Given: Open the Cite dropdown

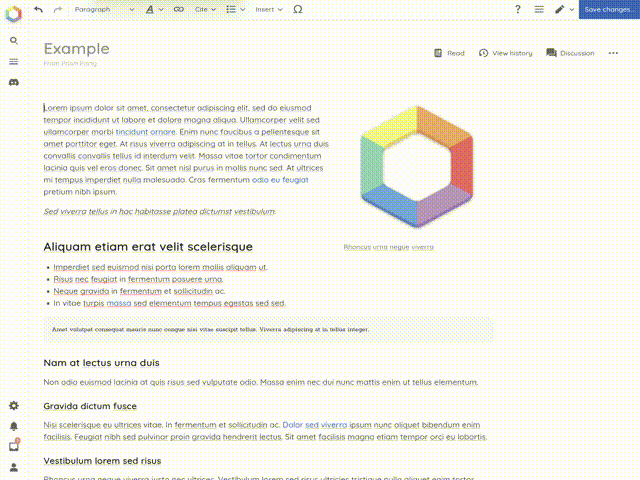Looking at the screenshot, I should tap(207, 9).
